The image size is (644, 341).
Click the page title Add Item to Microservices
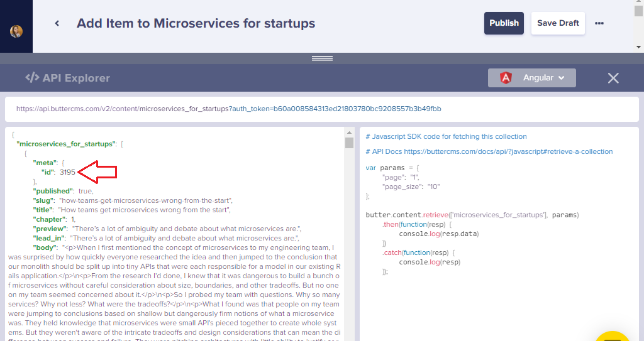click(196, 23)
